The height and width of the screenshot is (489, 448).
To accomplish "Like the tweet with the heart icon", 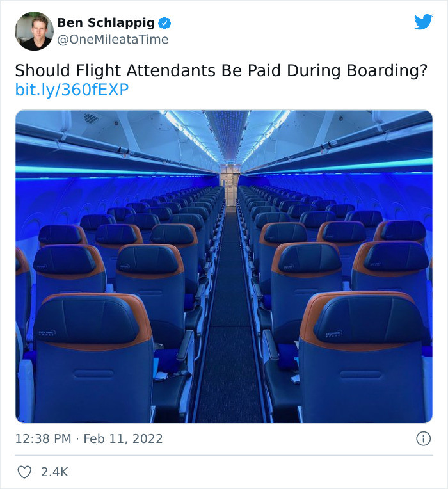I will click(x=24, y=472).
